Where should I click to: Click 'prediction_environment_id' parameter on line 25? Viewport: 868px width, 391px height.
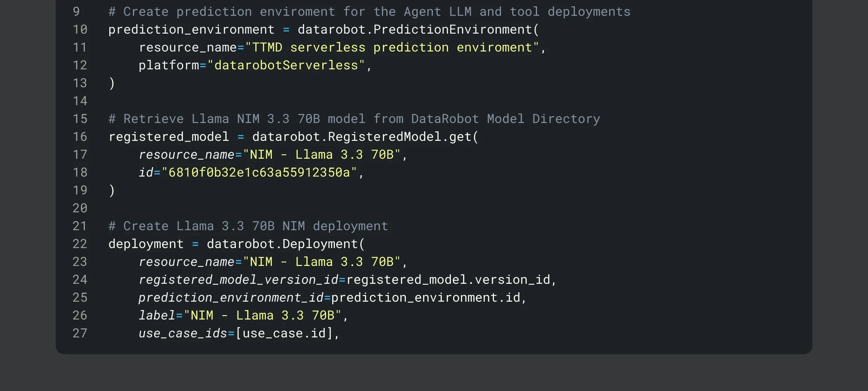coord(231,298)
